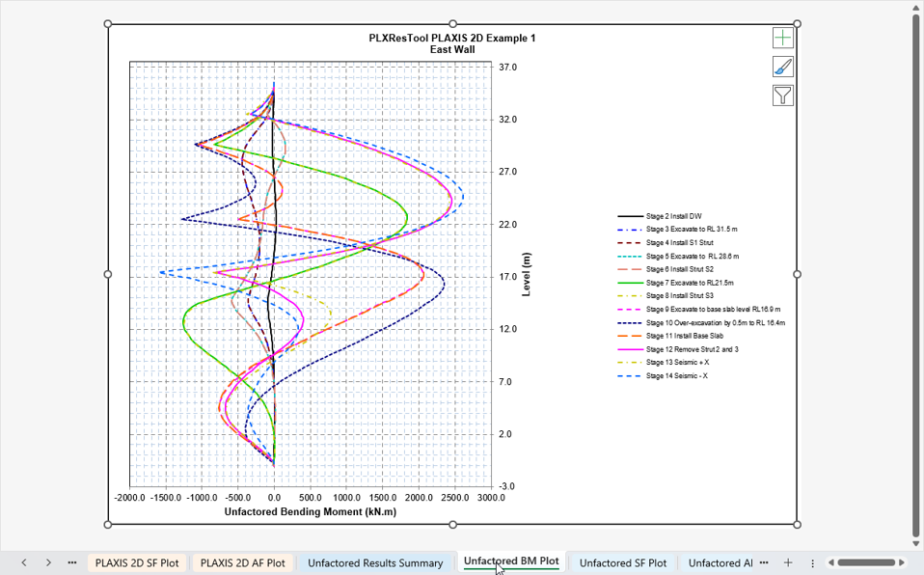Click the Level (m) vertical axis title
This screenshot has width=924, height=575.
coord(527,275)
